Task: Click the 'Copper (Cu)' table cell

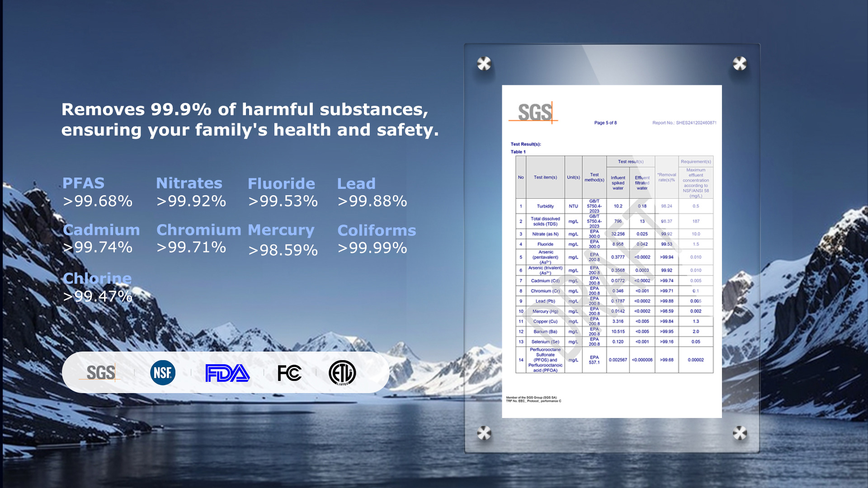Action: coord(545,321)
